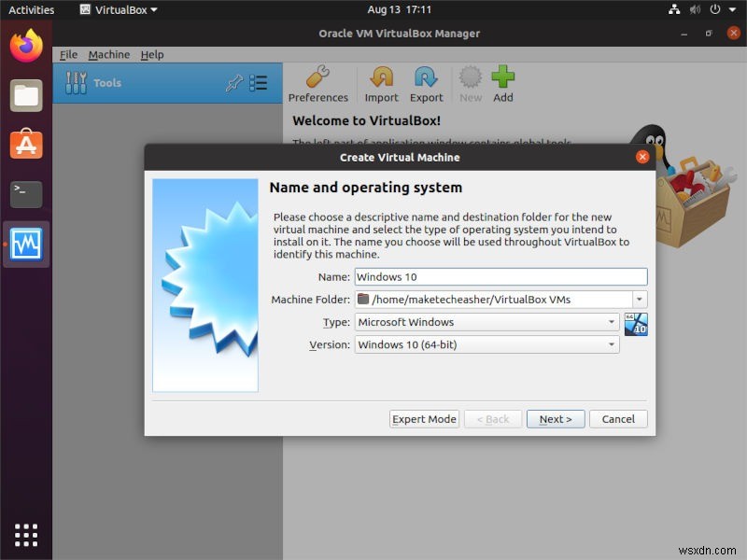Image resolution: width=747 pixels, height=560 pixels.
Task: Click Next to continue VM creation
Action: click(x=556, y=419)
